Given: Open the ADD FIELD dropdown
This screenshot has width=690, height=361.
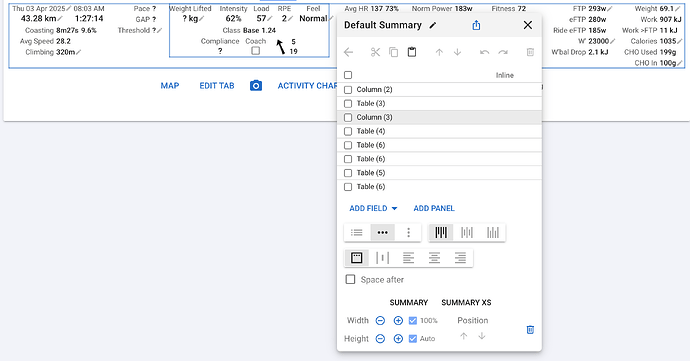Looking at the screenshot, I should pyautogui.click(x=373, y=208).
